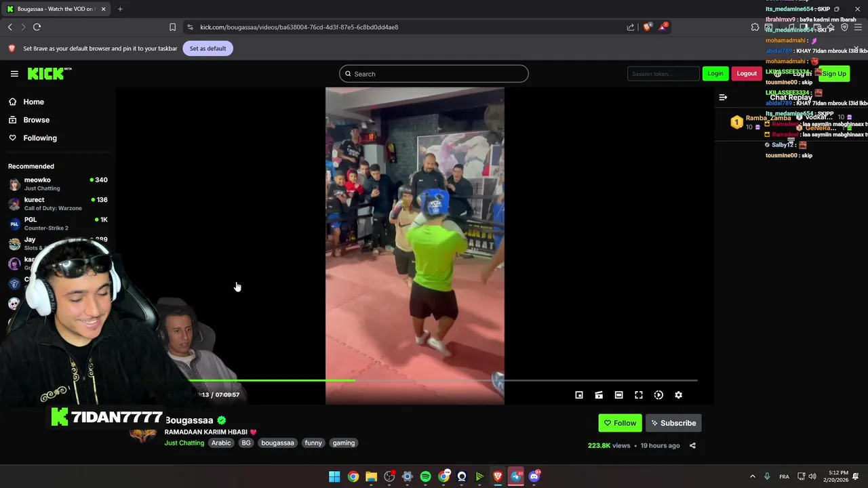868x488 pixels.
Task: Go back in browser history
Action: [x=9, y=27]
